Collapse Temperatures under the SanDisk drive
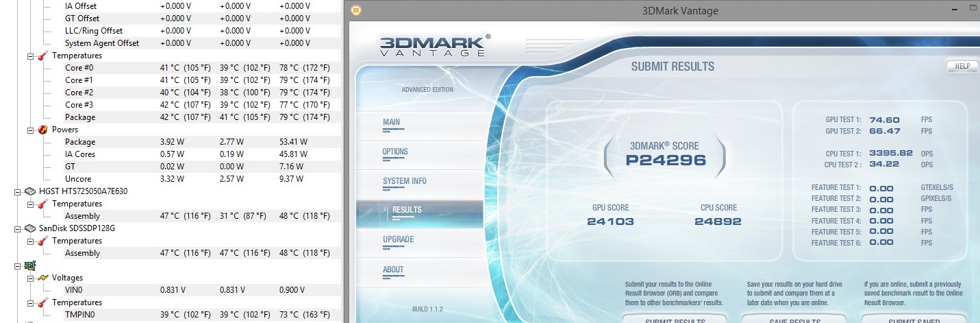Image resolution: width=980 pixels, height=323 pixels. tap(30, 241)
